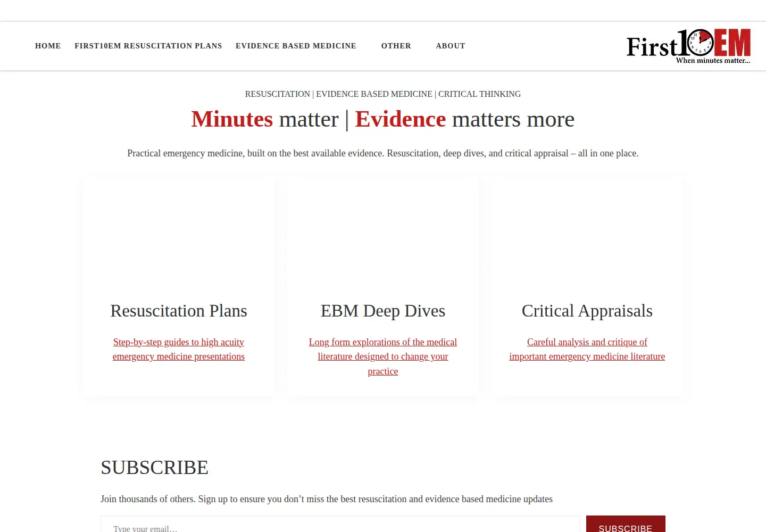Click the 'Minutes matter | Evidence matters more' headline
The image size is (766, 532).
(x=383, y=119)
